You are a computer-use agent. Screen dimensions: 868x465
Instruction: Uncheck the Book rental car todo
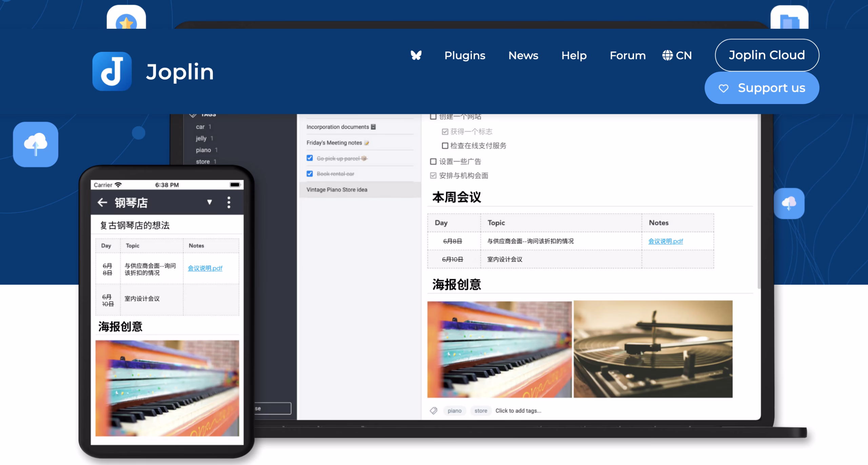tap(310, 174)
